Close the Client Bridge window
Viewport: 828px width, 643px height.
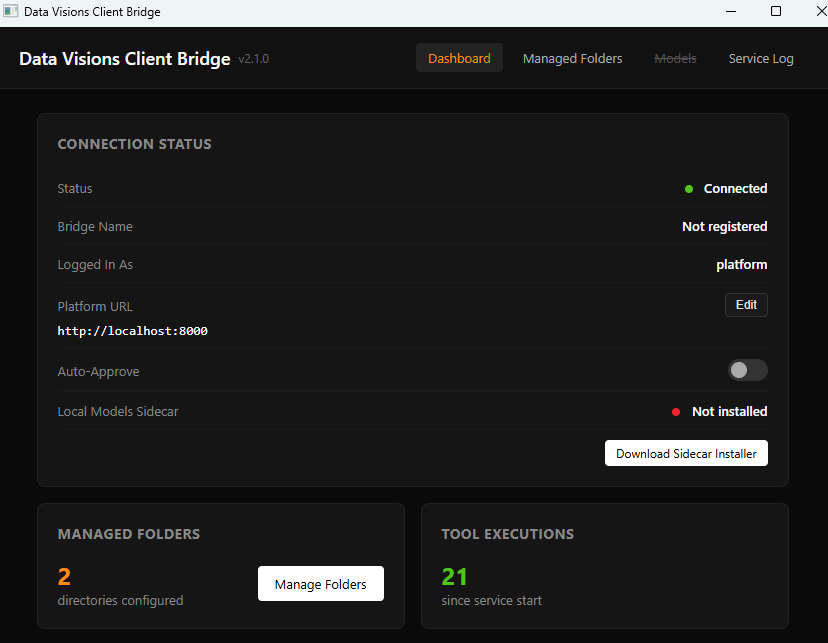coord(821,11)
